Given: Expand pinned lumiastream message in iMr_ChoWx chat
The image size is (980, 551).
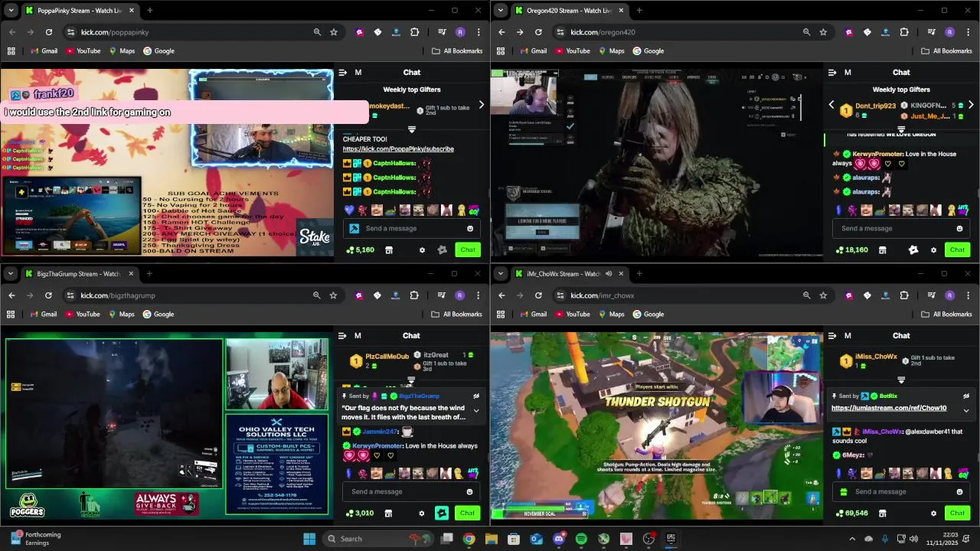Looking at the screenshot, I should pos(965,410).
